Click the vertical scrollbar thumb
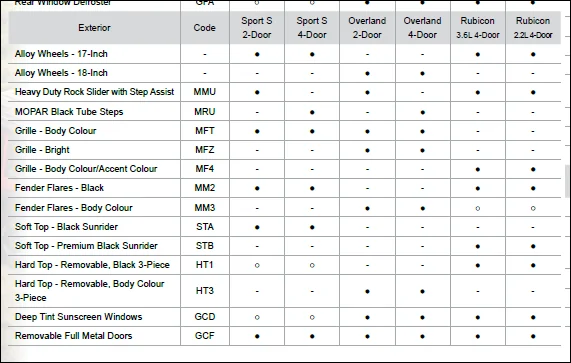Viewport: 571px width, 363px height. [x=567, y=181]
